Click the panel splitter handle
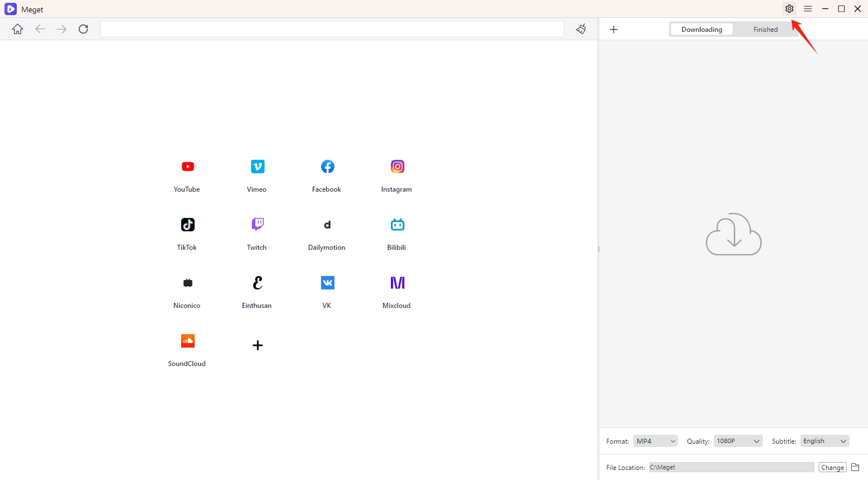This screenshot has height=480, width=868. point(598,249)
